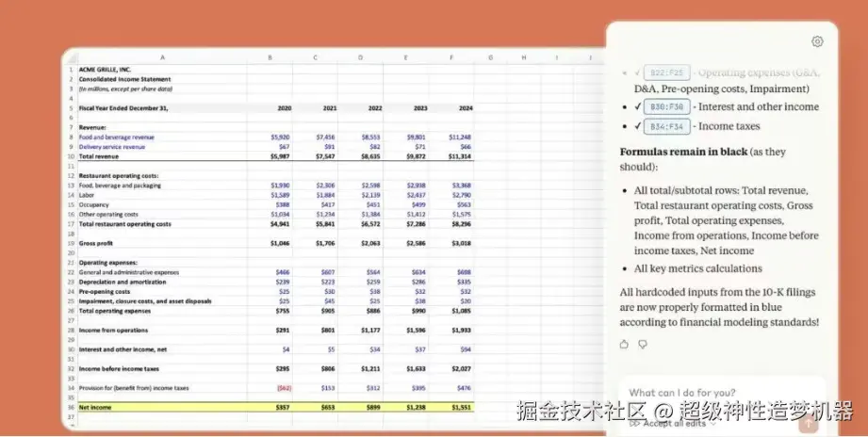Click the B30:F30 range chip
The width and height of the screenshot is (868, 437).
666,106
